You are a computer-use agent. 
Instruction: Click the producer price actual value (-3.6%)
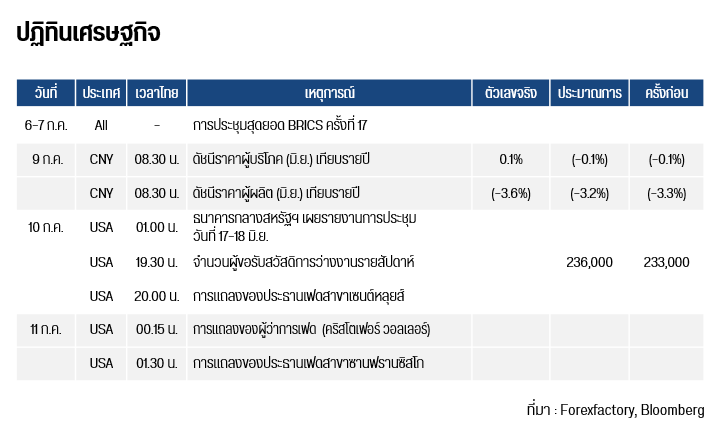(510, 192)
